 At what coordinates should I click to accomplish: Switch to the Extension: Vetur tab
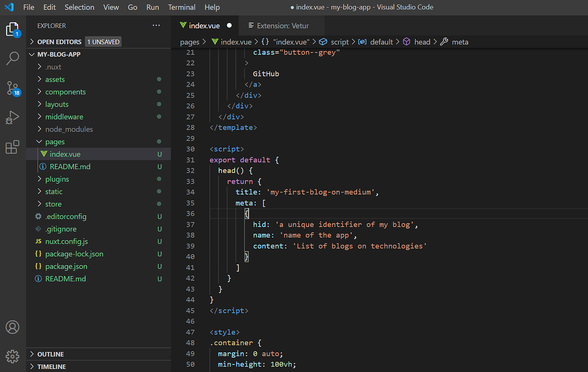click(x=281, y=25)
